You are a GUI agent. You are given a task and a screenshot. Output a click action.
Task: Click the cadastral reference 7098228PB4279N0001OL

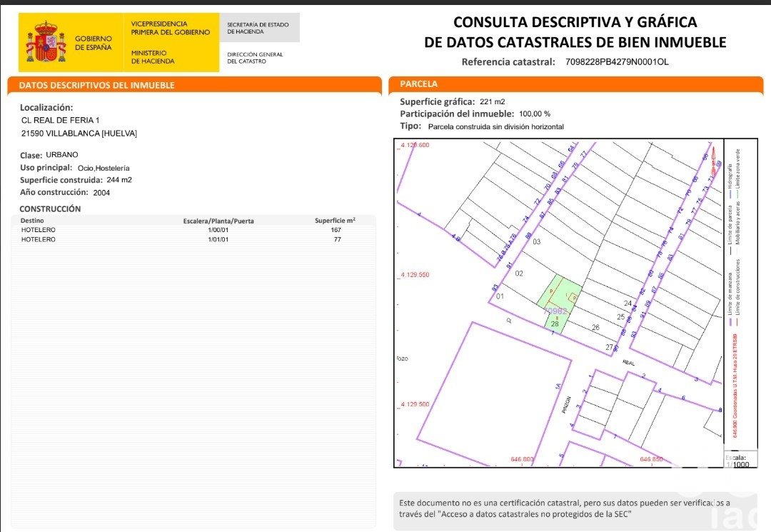(617, 62)
